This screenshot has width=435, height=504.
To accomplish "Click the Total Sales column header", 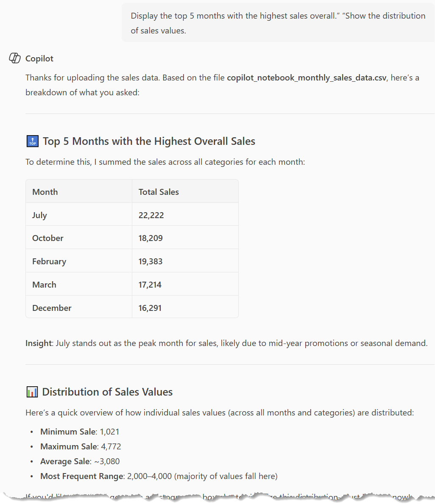I will coord(159,192).
